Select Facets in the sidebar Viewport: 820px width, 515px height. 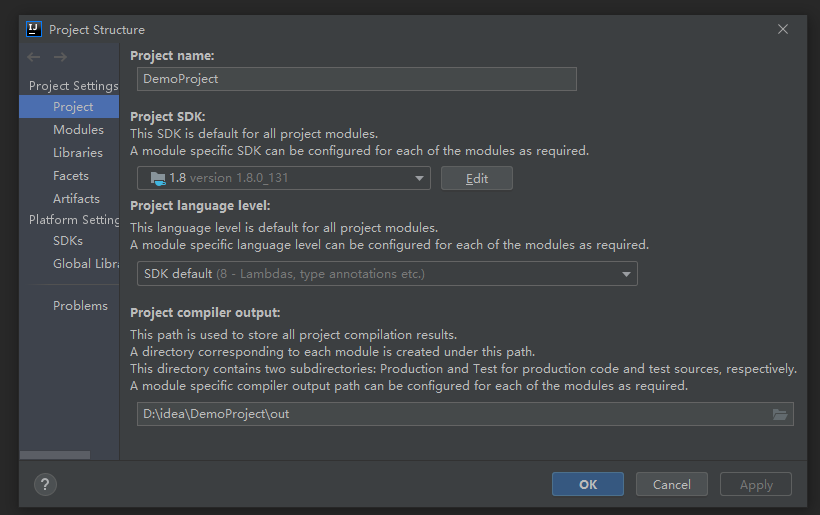[71, 176]
